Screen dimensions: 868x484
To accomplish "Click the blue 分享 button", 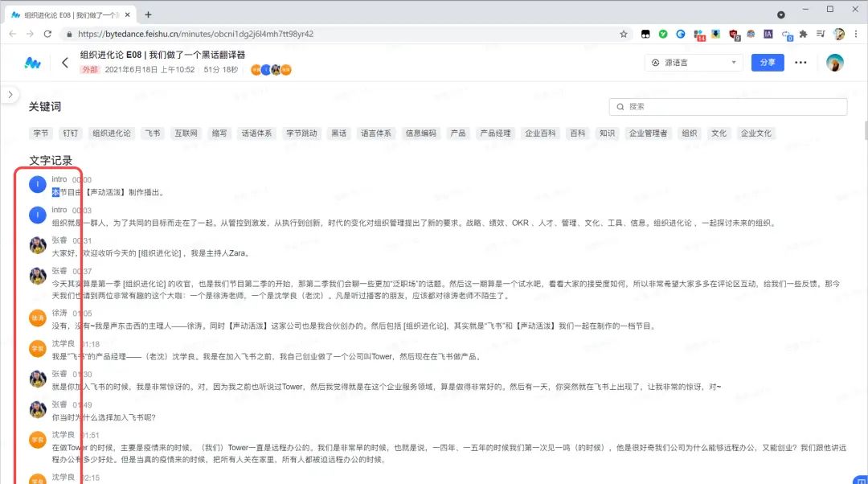I will [768, 63].
